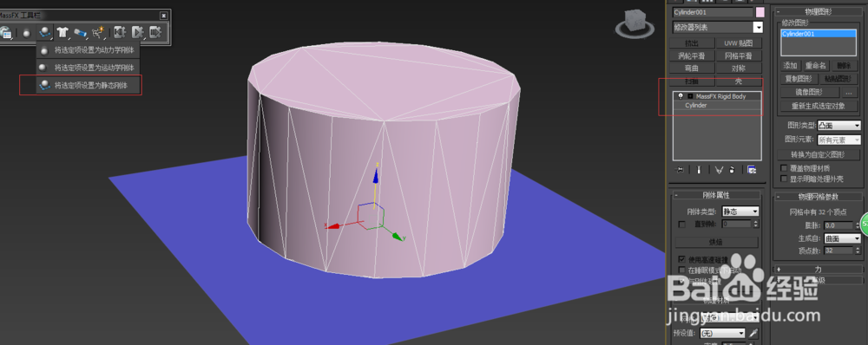Viewport: 868px width, 345px height.
Task: Expand the MassFX Rigid Body modifier
Action: click(x=689, y=96)
